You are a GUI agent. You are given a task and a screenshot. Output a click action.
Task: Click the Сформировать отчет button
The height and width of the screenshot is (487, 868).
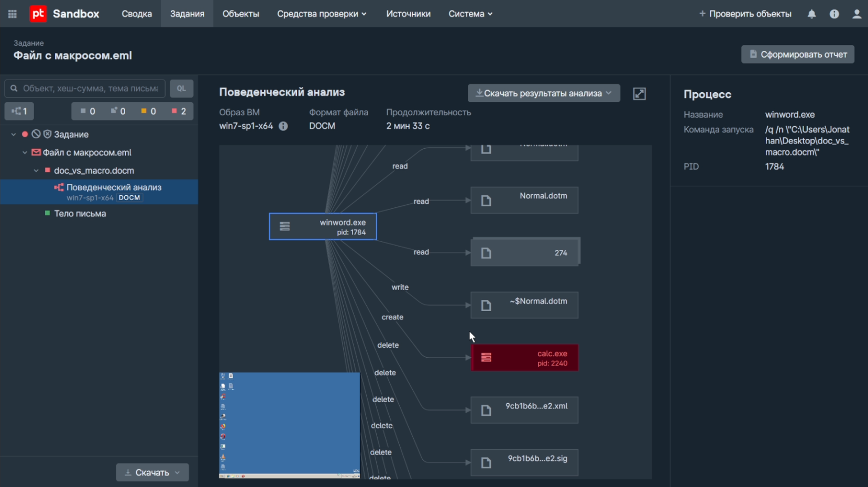[x=797, y=54]
